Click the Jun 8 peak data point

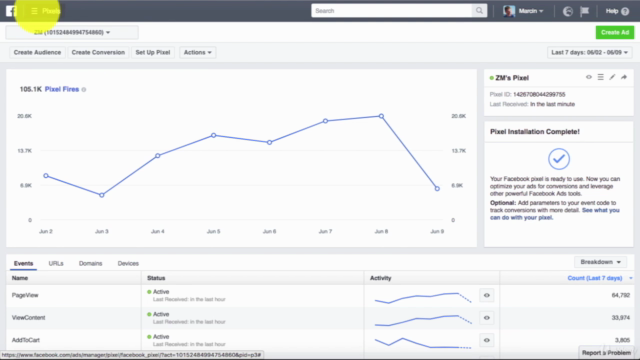381,116
